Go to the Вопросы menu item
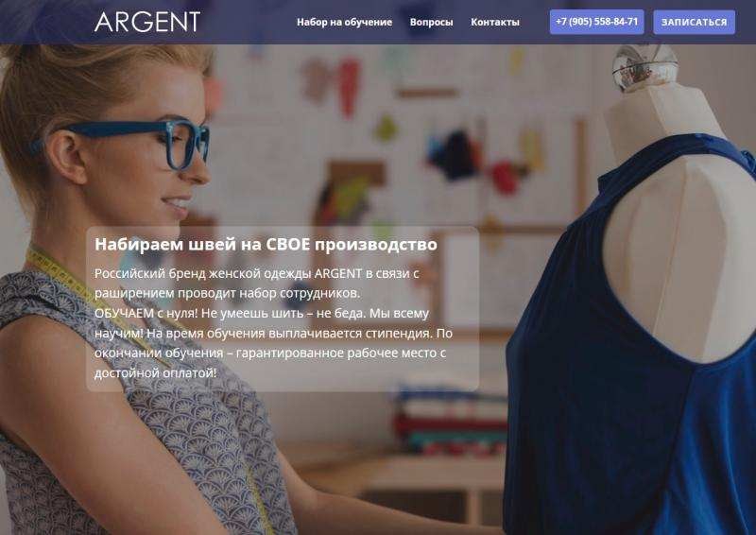The height and width of the screenshot is (535, 756). (x=431, y=22)
